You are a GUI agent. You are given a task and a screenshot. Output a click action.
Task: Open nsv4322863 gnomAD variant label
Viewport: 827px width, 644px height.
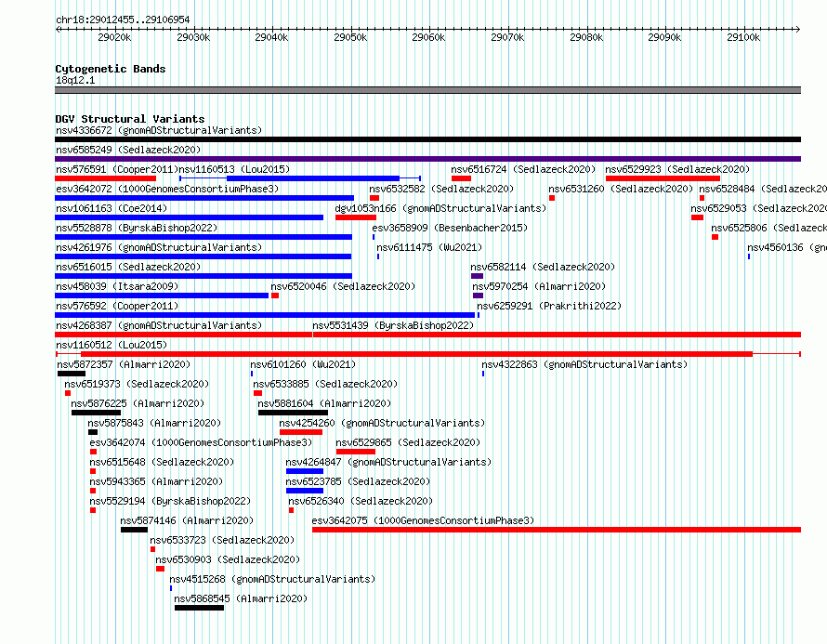(584, 364)
